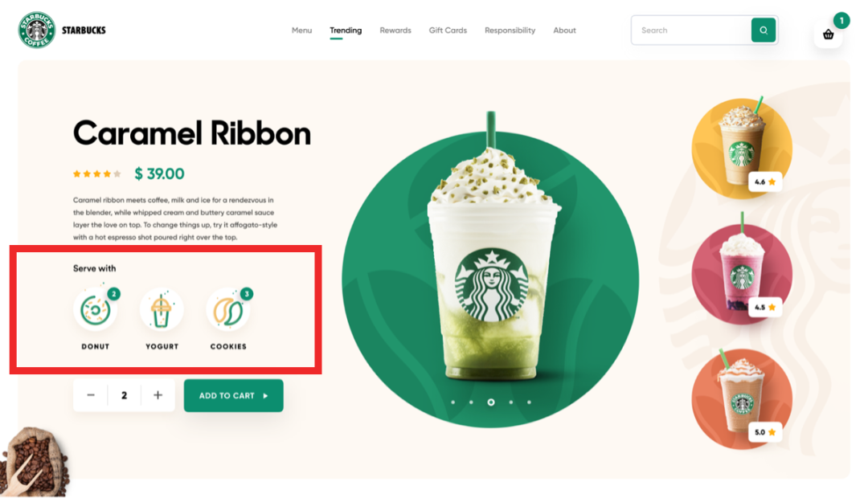This screenshot has width=868, height=498.
Task: Select the Donut serve-with icon
Action: tap(95, 310)
